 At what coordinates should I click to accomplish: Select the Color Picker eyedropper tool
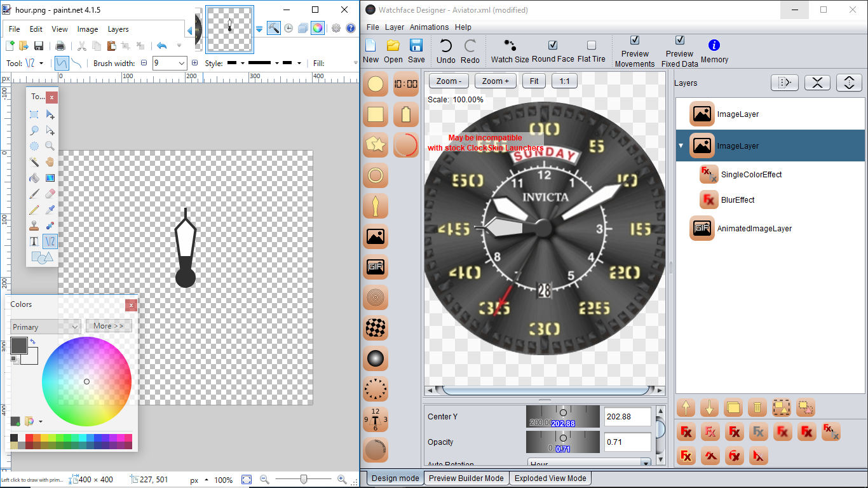(50, 210)
